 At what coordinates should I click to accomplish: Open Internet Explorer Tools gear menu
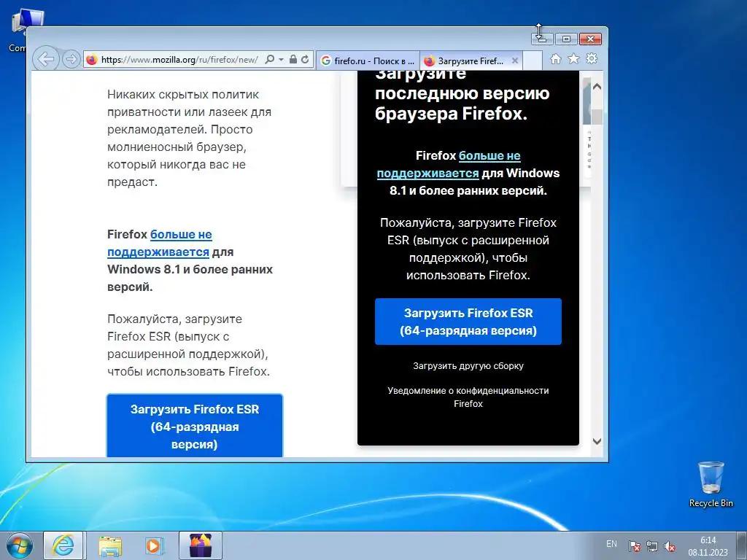coord(592,58)
